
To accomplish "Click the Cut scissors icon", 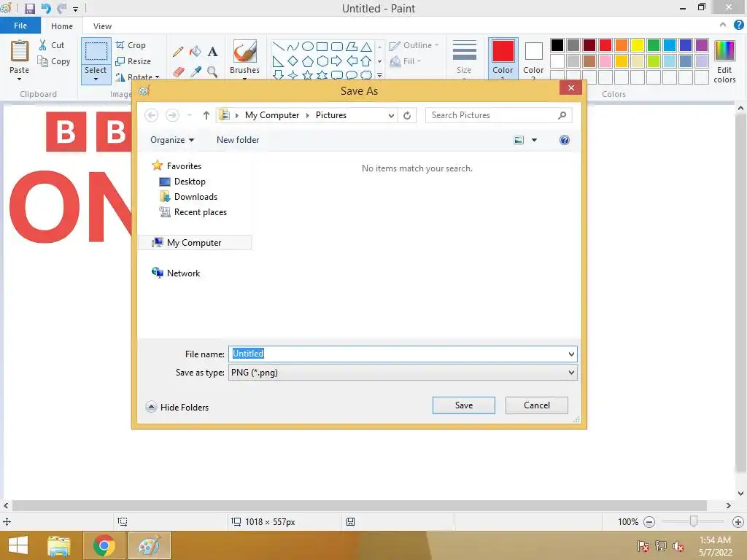I will coord(43,45).
